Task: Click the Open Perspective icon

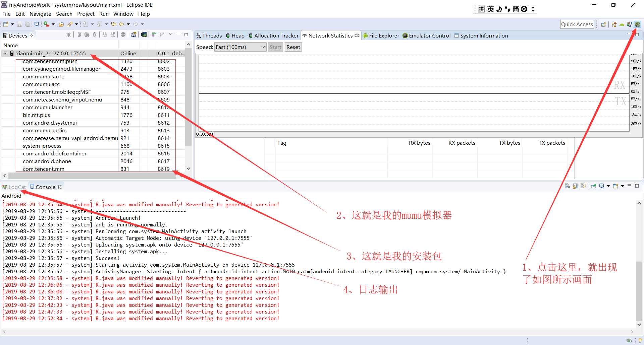Action: point(604,24)
